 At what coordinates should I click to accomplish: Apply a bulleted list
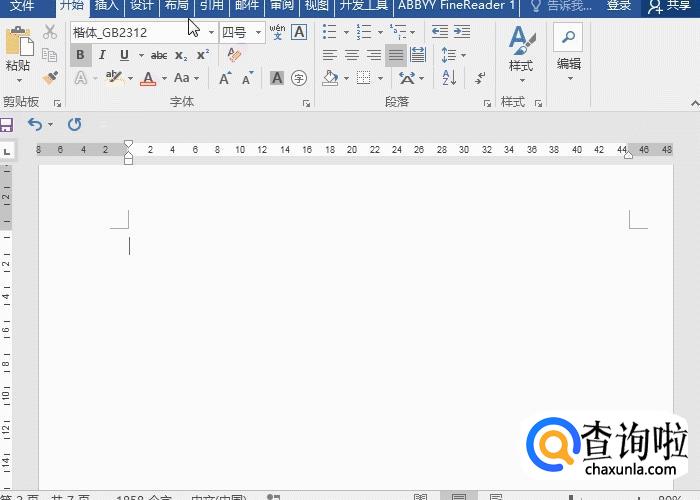[x=329, y=32]
